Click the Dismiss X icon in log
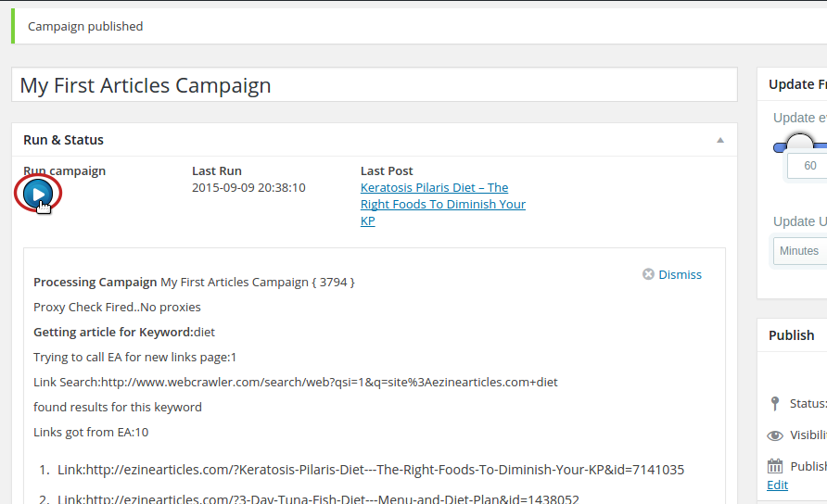 (x=648, y=274)
